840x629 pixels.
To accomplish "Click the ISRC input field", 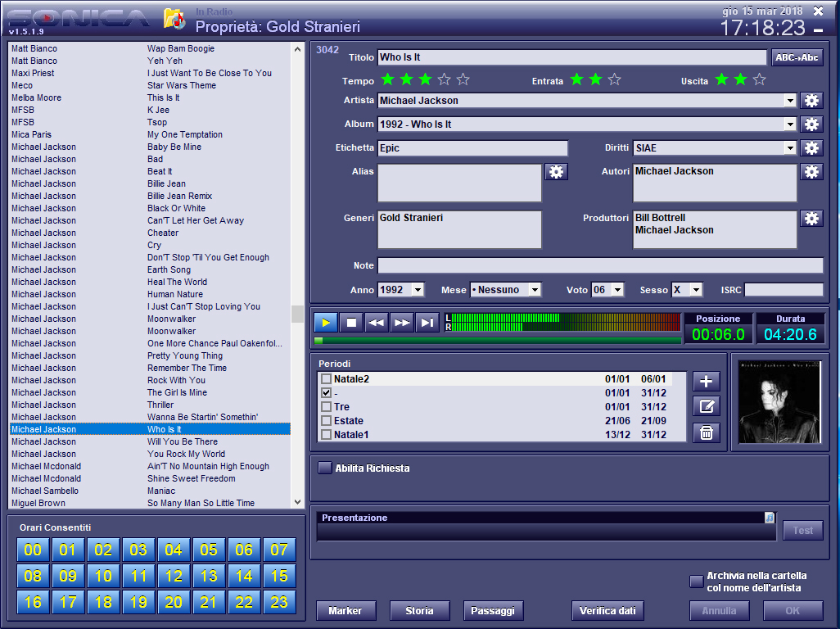I will tap(784, 290).
